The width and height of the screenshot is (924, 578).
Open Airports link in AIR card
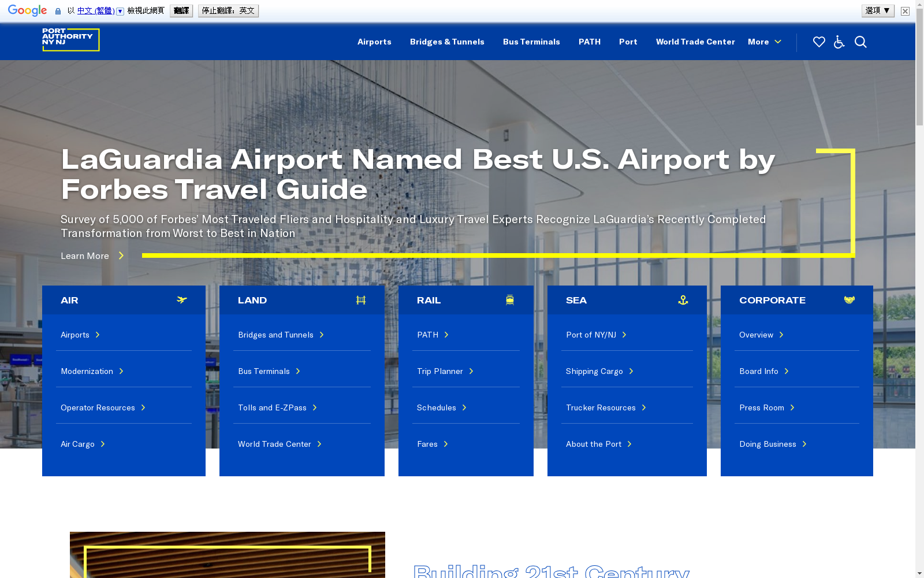[80, 335]
